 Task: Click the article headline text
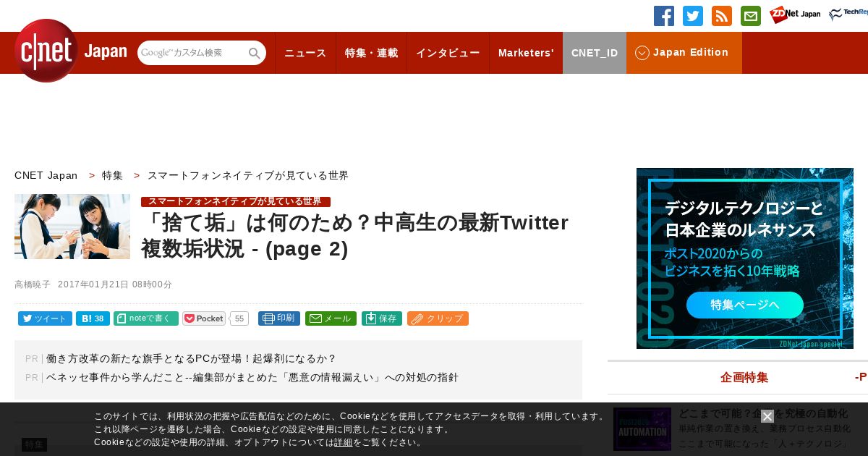355,235
